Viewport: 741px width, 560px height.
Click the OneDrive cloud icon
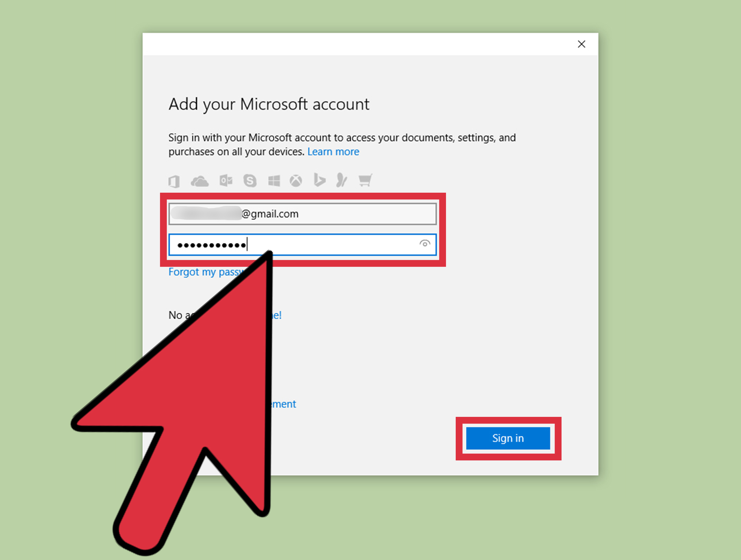[x=200, y=181]
